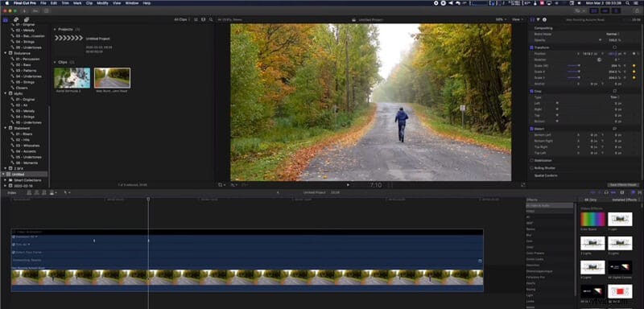Show the Info inspector icon
The image size is (644, 309).
point(544,19)
